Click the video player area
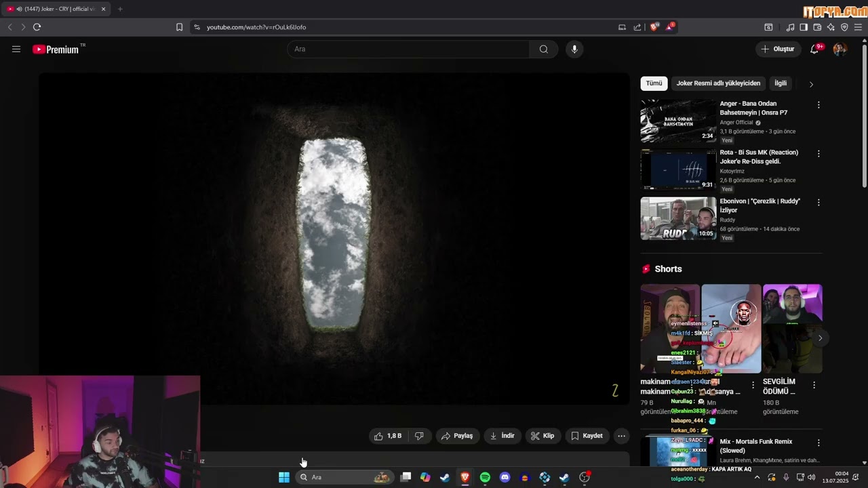The width and height of the screenshot is (868, 488). tap(334, 239)
